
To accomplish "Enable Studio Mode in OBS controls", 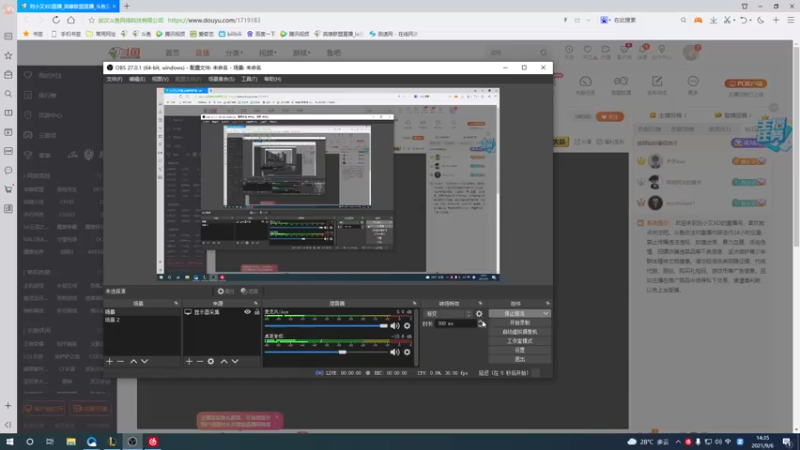I will pos(519,341).
